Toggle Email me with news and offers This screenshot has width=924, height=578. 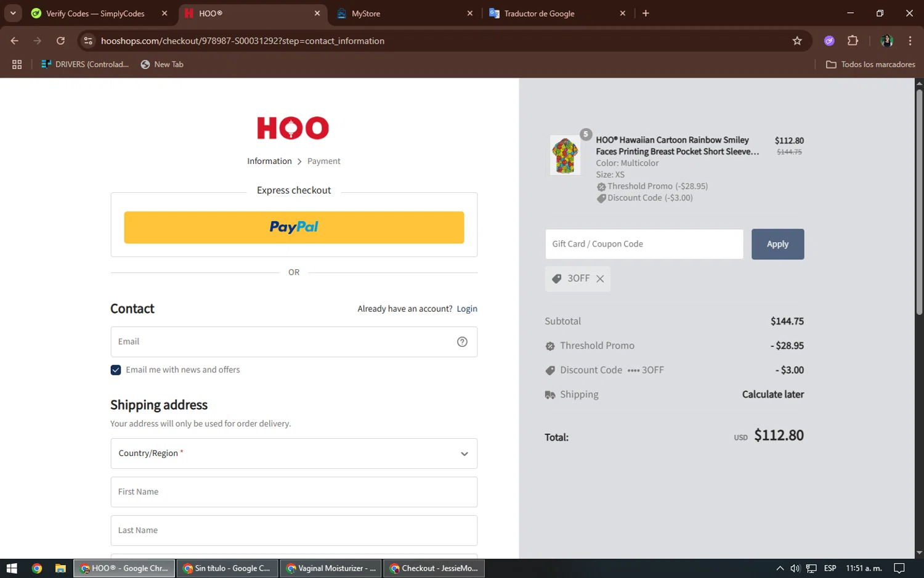(x=116, y=370)
